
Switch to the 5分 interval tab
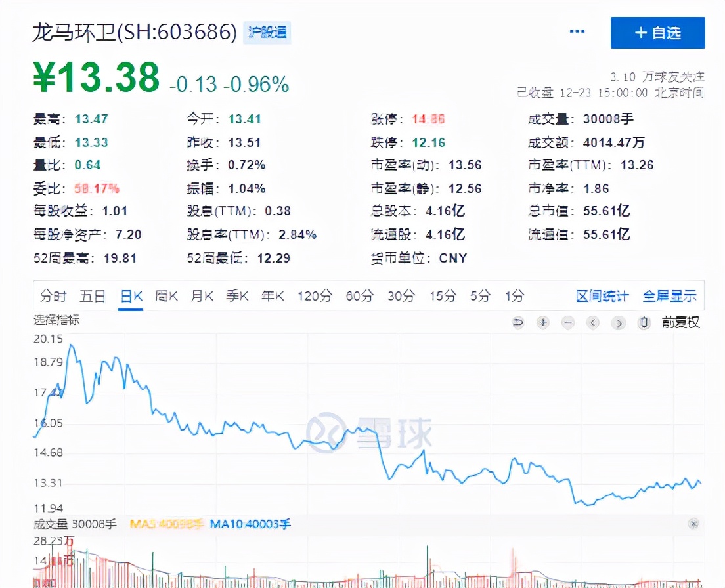coord(481,295)
